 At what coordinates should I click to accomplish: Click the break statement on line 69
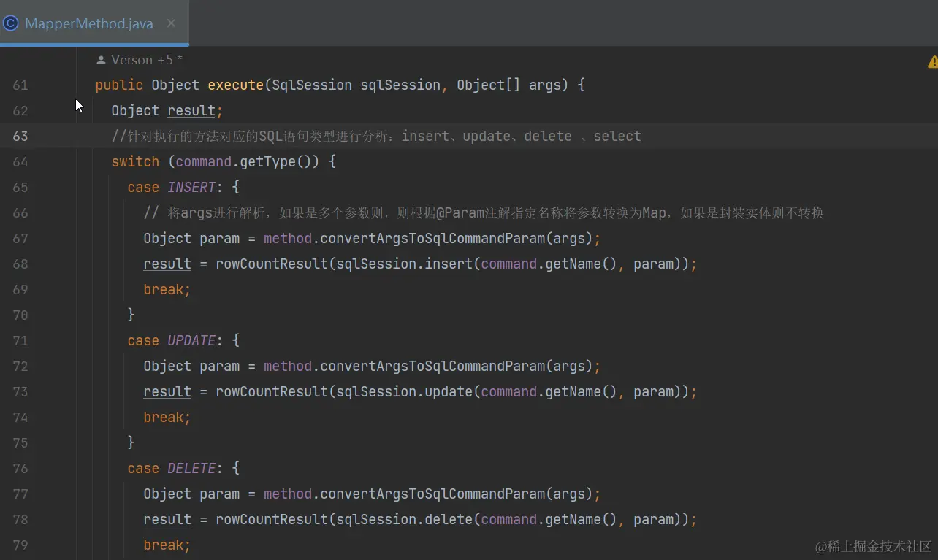coord(167,290)
